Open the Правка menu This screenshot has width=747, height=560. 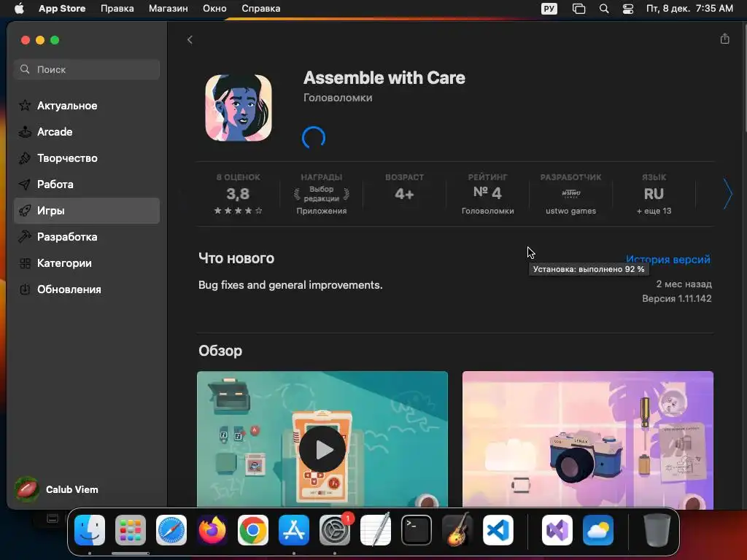tap(117, 9)
